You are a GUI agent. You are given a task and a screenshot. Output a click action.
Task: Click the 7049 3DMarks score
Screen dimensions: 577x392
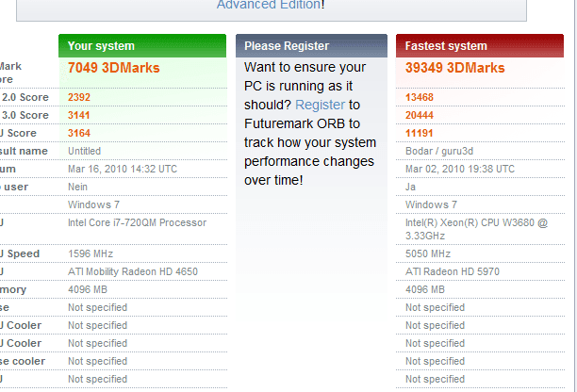pos(113,68)
